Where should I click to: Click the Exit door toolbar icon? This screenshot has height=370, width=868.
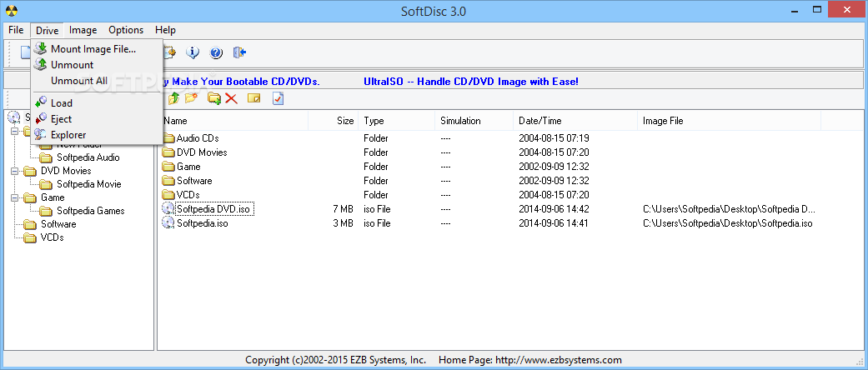(x=239, y=52)
